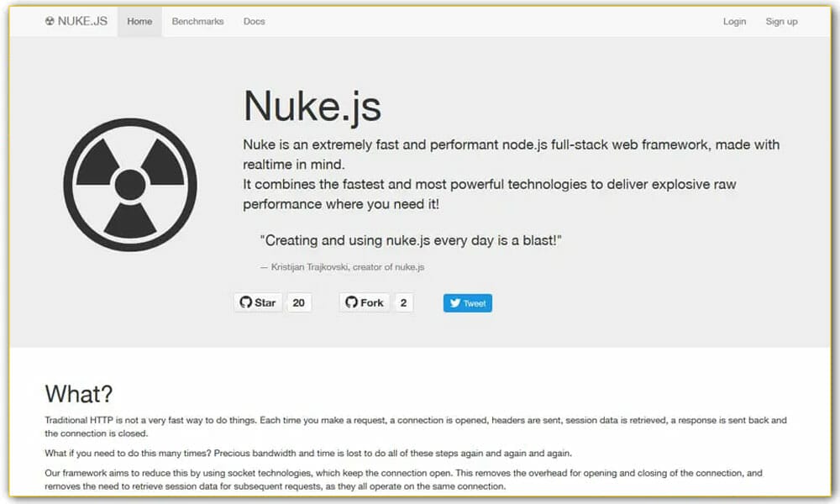Fork the Nuke.js repository
Viewport: 840px width, 504px height.
pyautogui.click(x=363, y=302)
